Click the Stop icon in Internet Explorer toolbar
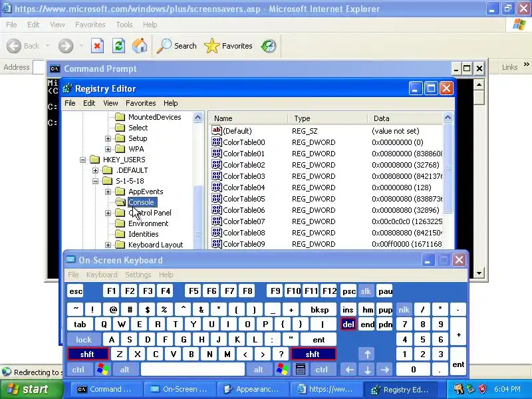The image size is (532, 399). point(97,46)
